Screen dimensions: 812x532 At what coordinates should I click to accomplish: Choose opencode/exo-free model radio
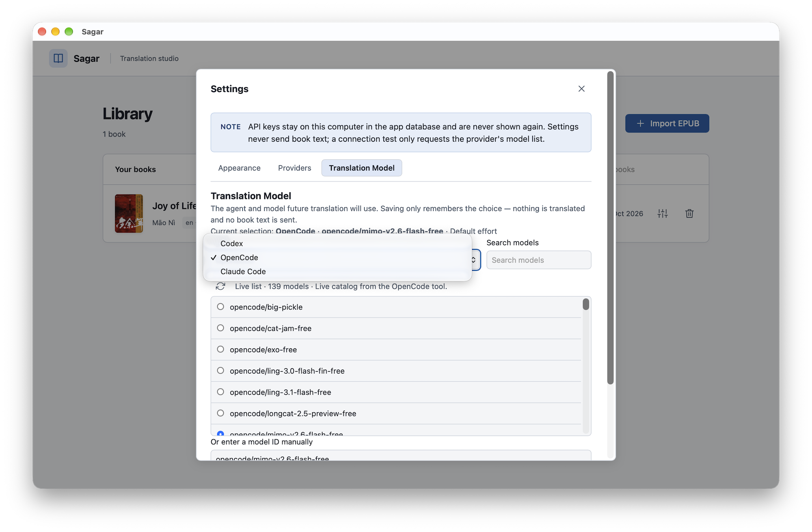point(220,349)
